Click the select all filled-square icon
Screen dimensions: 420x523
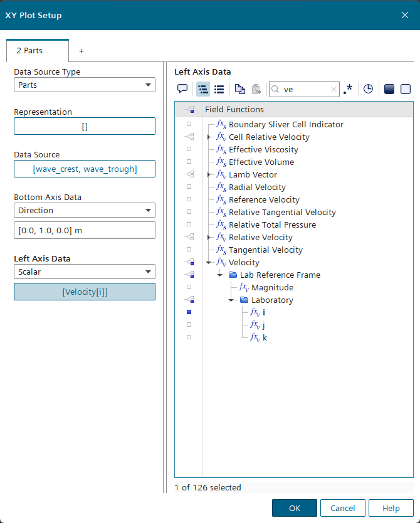point(389,89)
